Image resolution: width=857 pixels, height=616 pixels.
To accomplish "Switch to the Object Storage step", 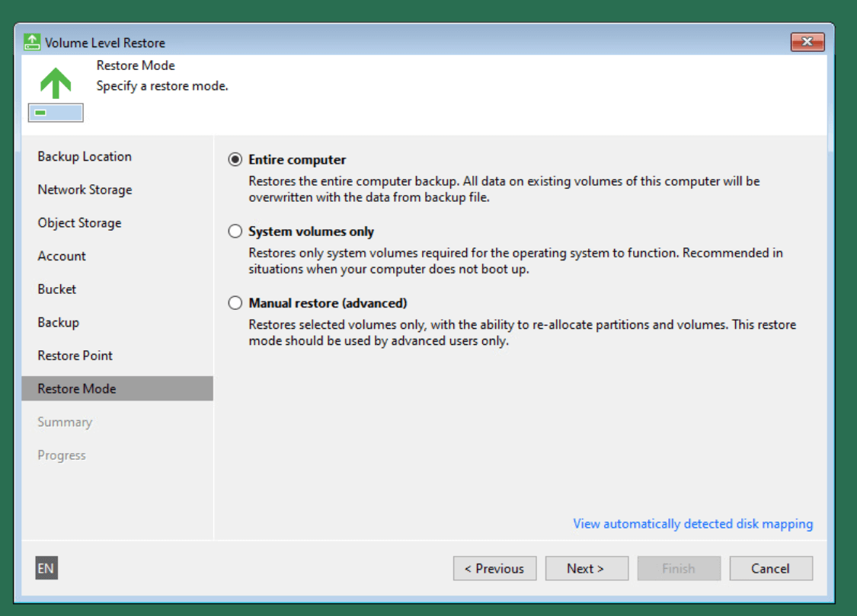I will [x=79, y=223].
